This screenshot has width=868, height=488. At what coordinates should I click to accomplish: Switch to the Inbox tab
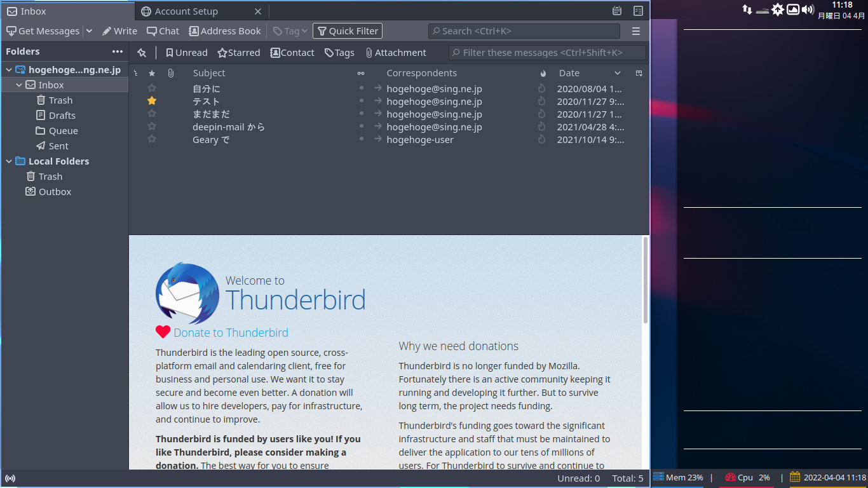pyautogui.click(x=67, y=11)
